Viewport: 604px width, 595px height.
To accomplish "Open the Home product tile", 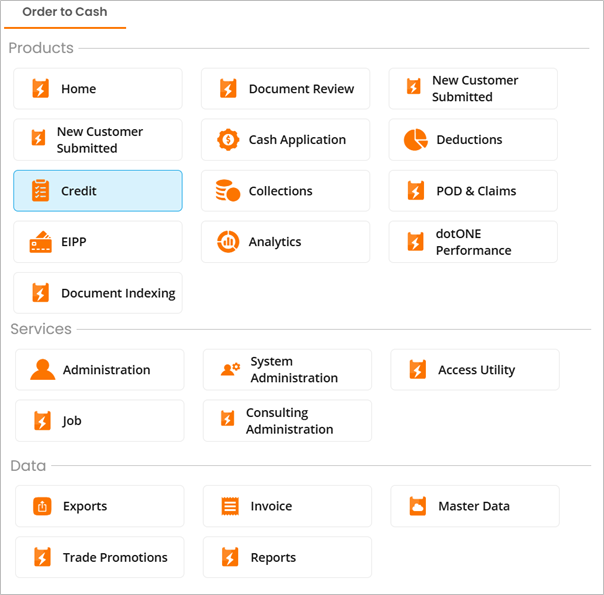I will (98, 89).
